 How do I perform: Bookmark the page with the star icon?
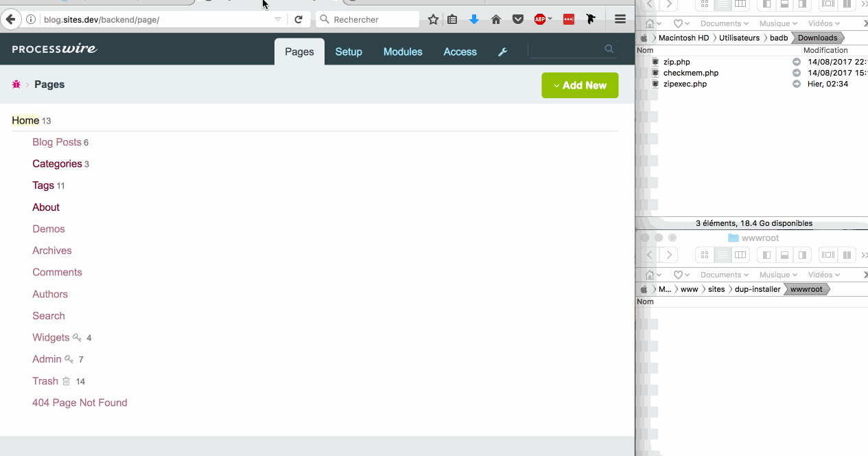coord(432,19)
